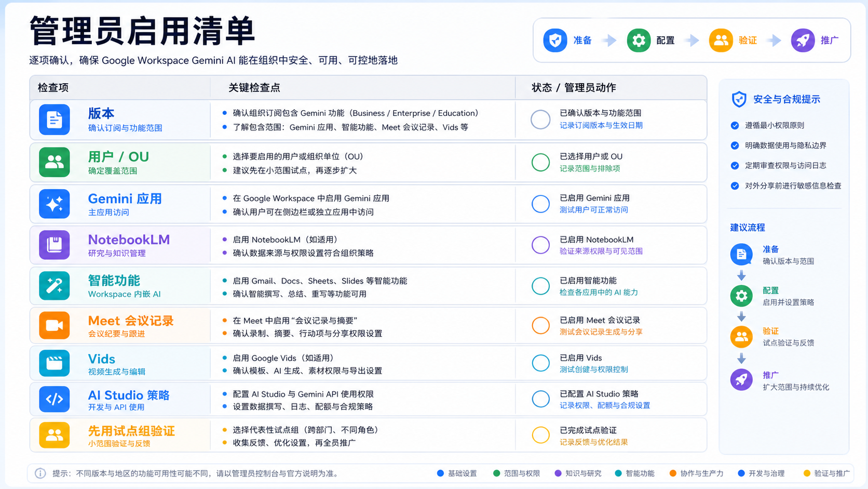Click the 用户 / OU people icon
The height and width of the screenshot is (489, 868).
pyautogui.click(x=55, y=162)
